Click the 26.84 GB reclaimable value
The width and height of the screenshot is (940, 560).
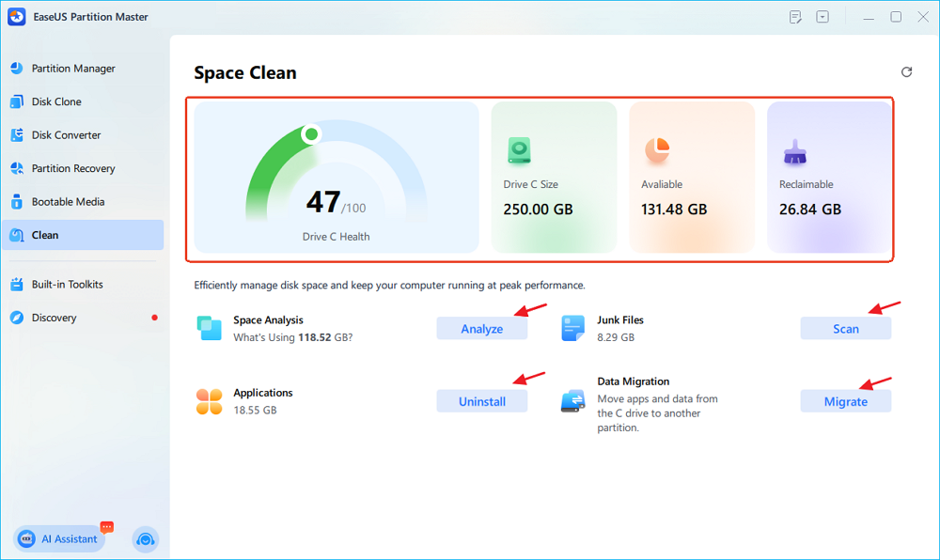(x=810, y=209)
